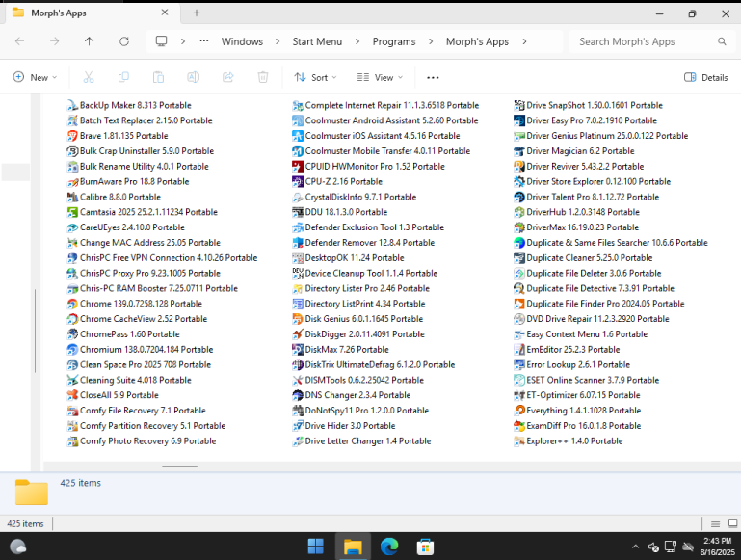Expand chevron after Programs breadcrumb
The height and width of the screenshot is (560, 741).
(431, 41)
